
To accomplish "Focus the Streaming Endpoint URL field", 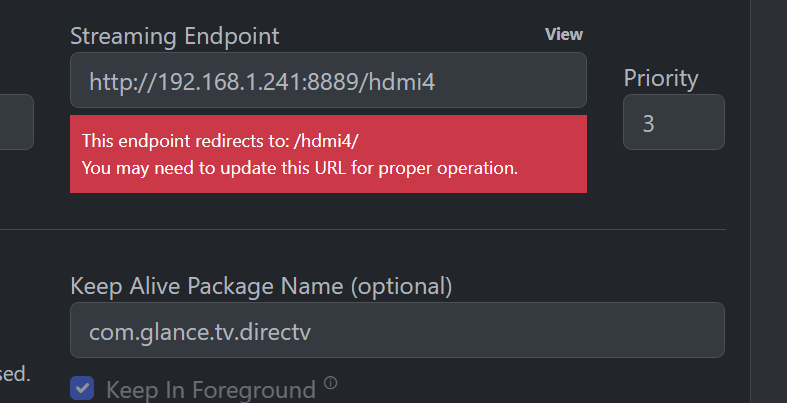I will click(328, 80).
